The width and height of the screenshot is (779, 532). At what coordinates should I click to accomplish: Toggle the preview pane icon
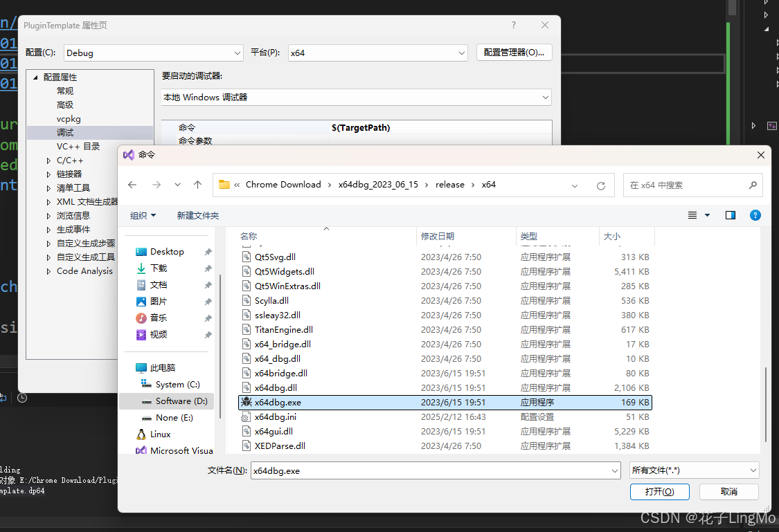(x=731, y=215)
